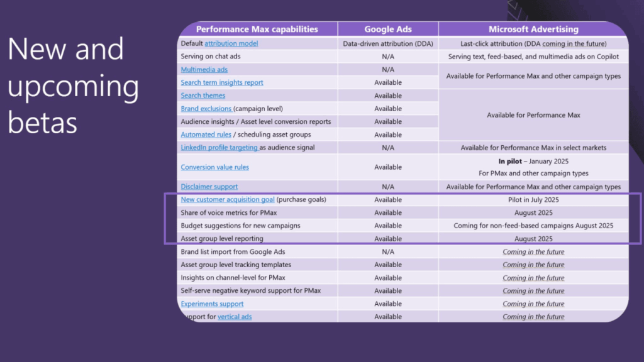Click Available in New customer acquisition goal row
This screenshot has width=644, height=362.
tap(388, 200)
